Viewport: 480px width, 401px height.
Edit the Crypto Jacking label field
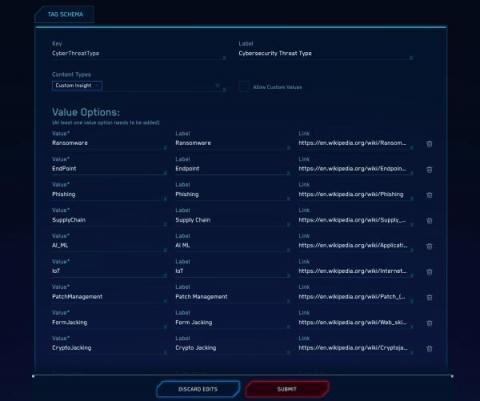(233, 348)
